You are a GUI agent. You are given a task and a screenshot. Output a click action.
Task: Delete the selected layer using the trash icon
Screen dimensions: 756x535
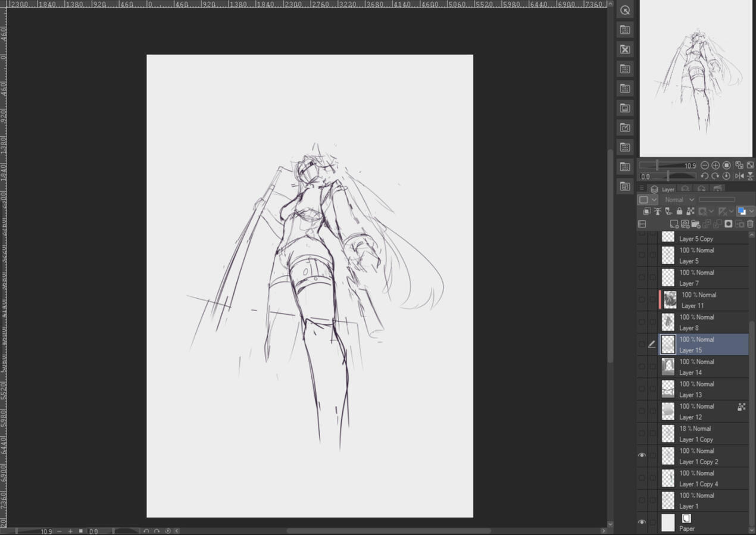pos(750,224)
